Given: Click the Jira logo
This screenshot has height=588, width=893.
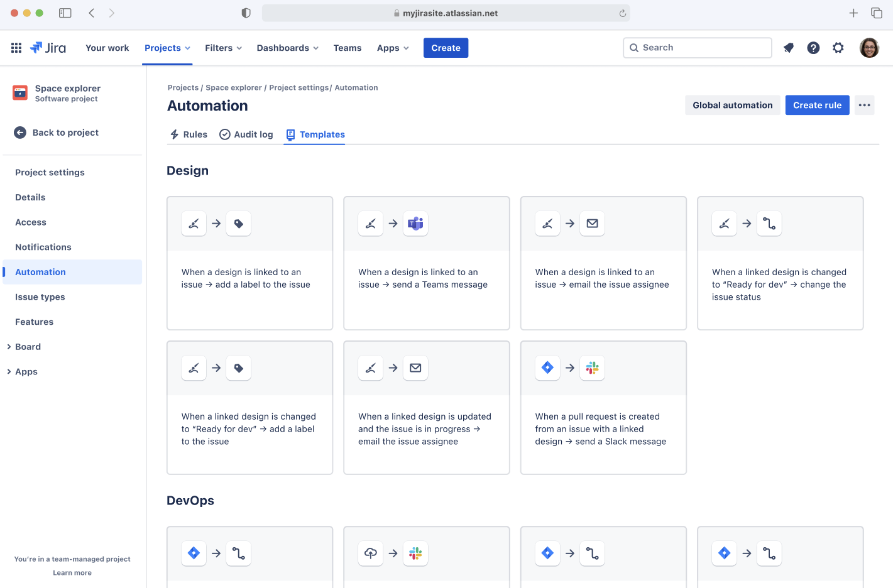Looking at the screenshot, I should 48,47.
